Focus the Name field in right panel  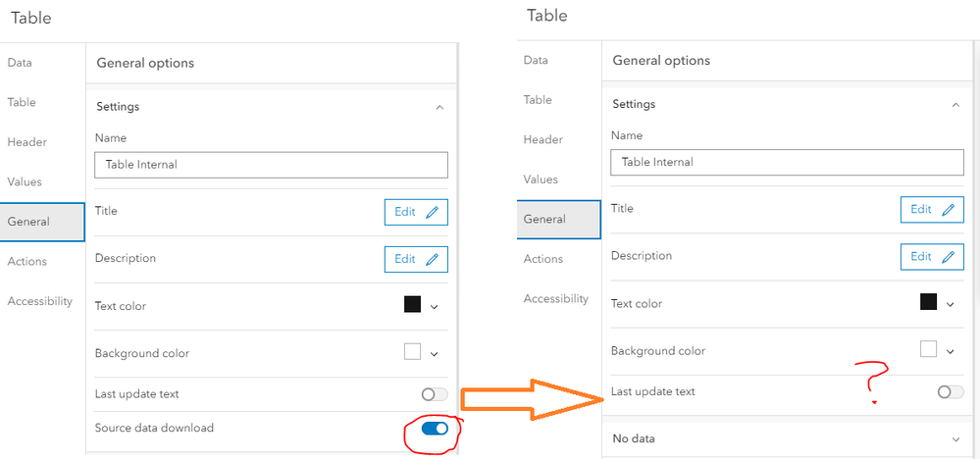pos(787,162)
